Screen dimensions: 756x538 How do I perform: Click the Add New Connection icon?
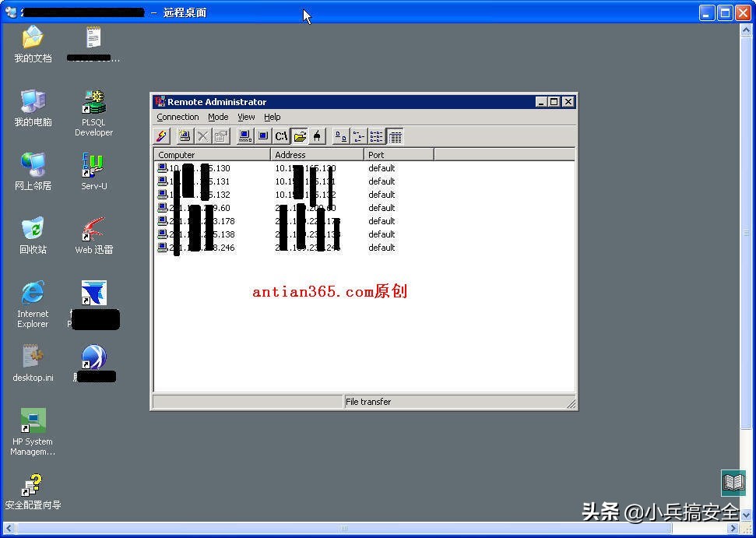point(184,136)
